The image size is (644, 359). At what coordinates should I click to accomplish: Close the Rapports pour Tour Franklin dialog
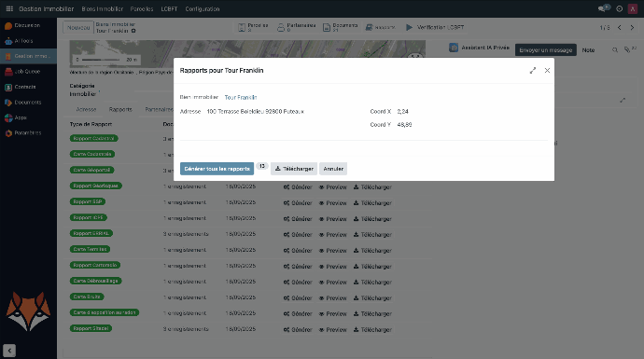click(x=547, y=71)
